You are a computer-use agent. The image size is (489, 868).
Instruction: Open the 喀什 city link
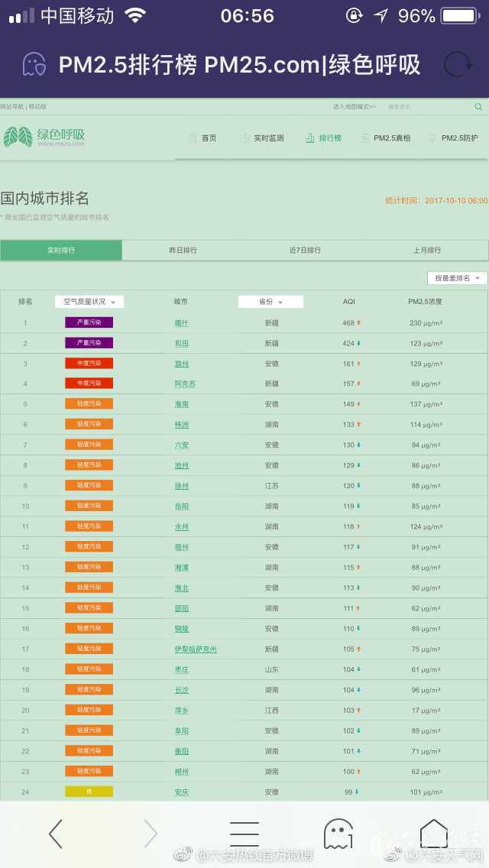tap(181, 323)
